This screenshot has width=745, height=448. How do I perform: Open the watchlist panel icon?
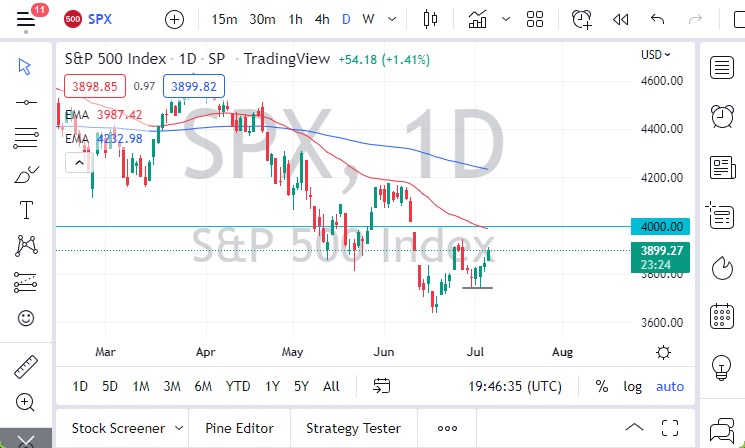point(721,68)
